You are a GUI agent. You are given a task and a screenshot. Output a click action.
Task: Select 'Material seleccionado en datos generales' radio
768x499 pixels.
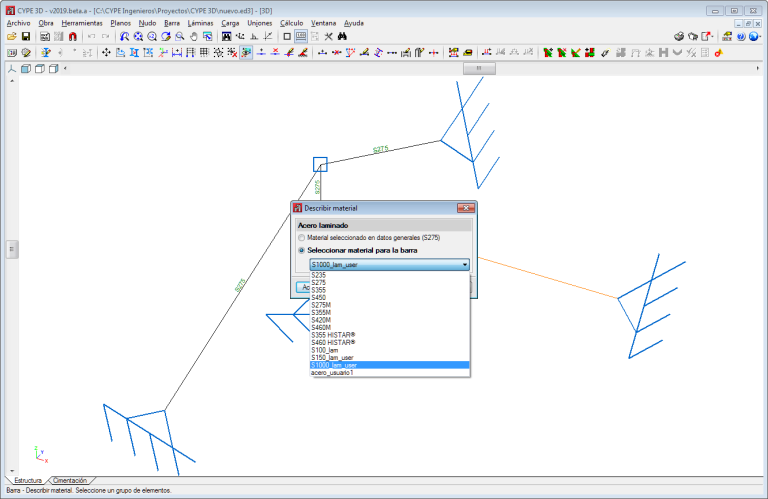click(302, 237)
